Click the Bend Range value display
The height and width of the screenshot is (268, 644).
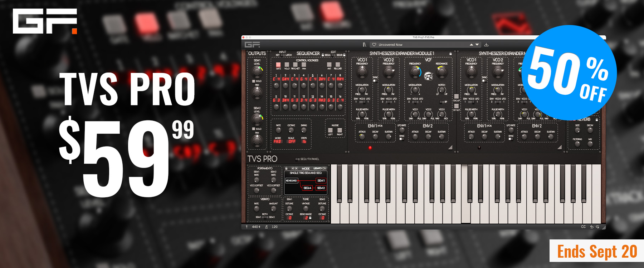(x=306, y=218)
